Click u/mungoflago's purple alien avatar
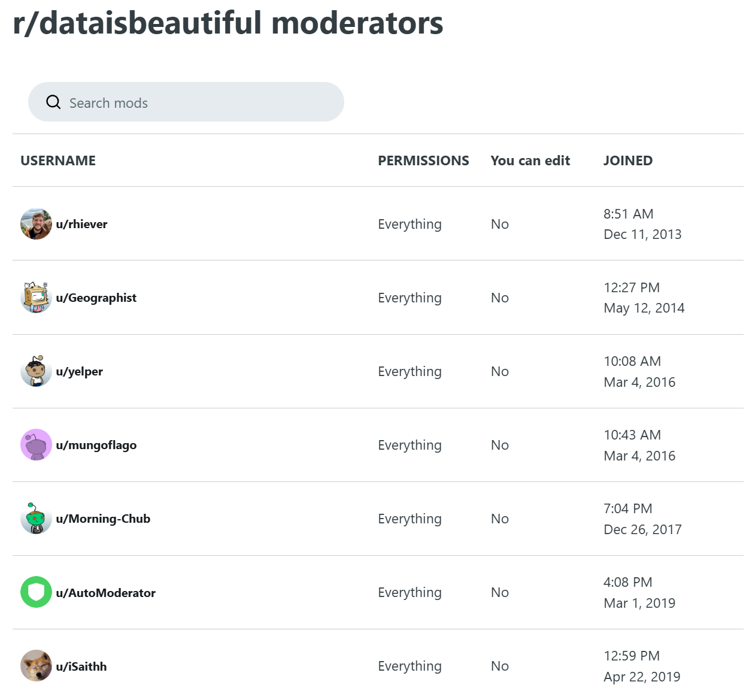This screenshot has width=749, height=700. 36,445
